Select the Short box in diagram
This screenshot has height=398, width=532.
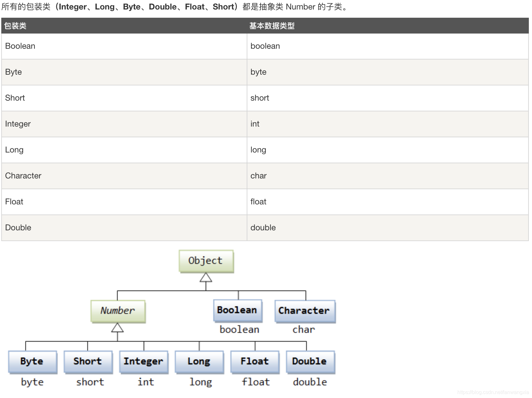point(88,362)
